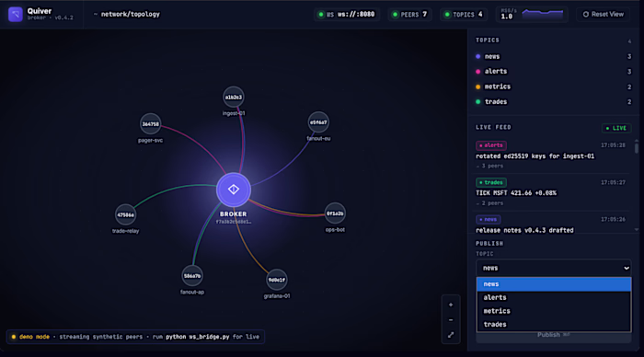Click the MSG/s rate sparkline

[x=542, y=14]
